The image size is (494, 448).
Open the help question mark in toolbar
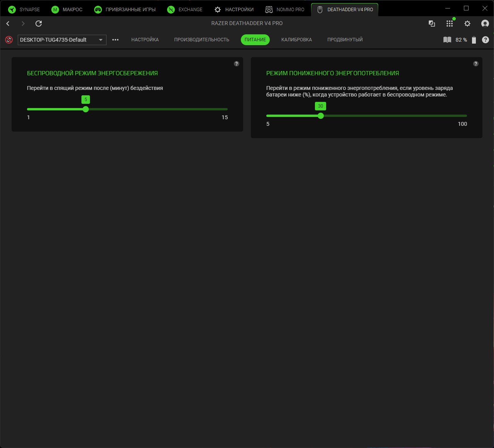tap(486, 40)
